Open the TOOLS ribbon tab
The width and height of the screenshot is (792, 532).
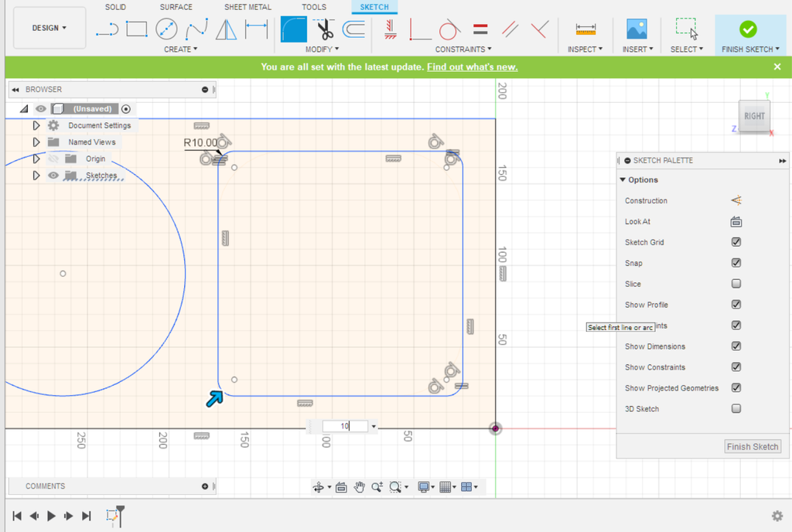314,7
